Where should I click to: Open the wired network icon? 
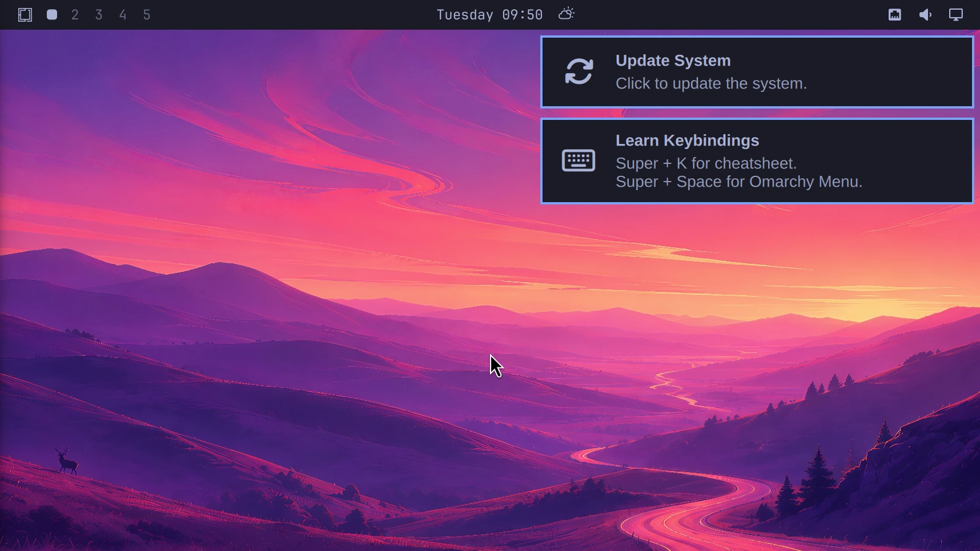[x=895, y=15]
